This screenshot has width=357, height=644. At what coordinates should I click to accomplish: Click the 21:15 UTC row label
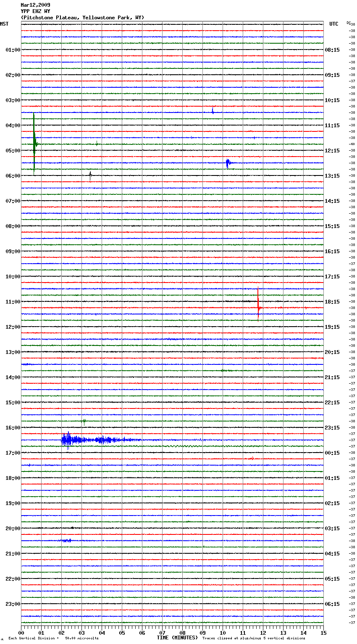coord(332,377)
